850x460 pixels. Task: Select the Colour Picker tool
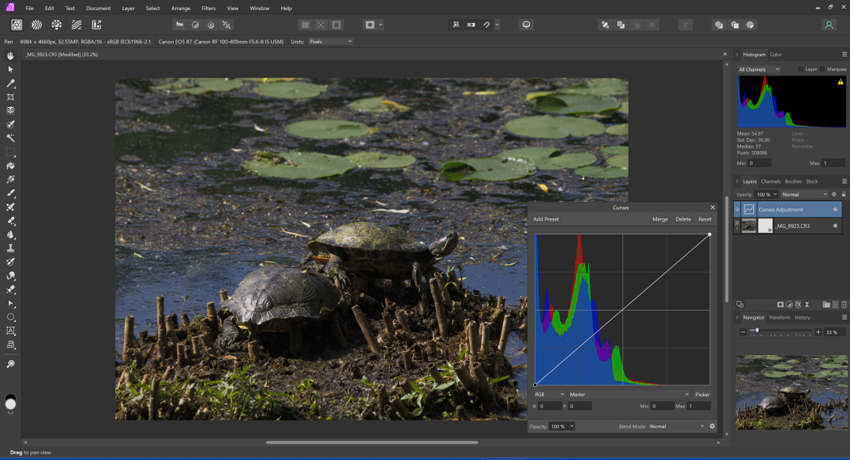10,83
